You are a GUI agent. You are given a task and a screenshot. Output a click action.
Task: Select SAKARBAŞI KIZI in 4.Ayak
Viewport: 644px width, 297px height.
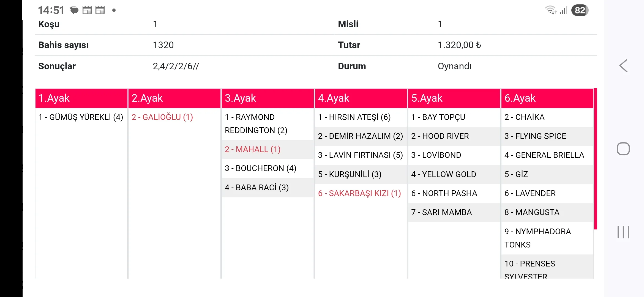pyautogui.click(x=359, y=193)
